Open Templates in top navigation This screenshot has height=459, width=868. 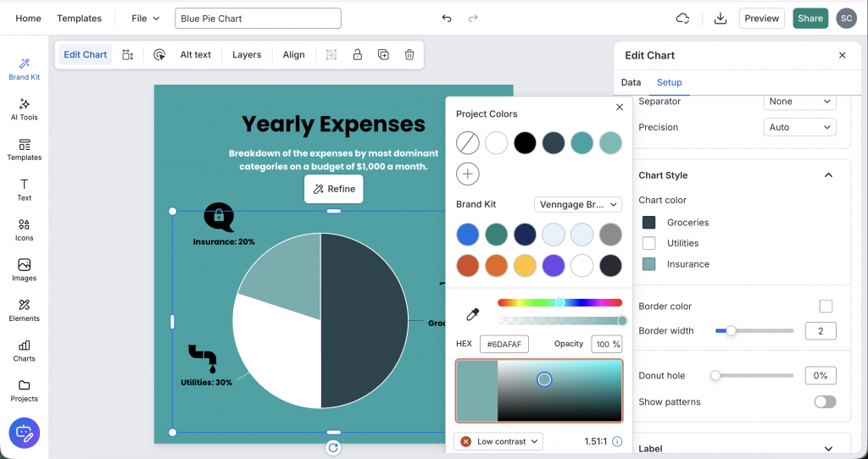tap(79, 19)
